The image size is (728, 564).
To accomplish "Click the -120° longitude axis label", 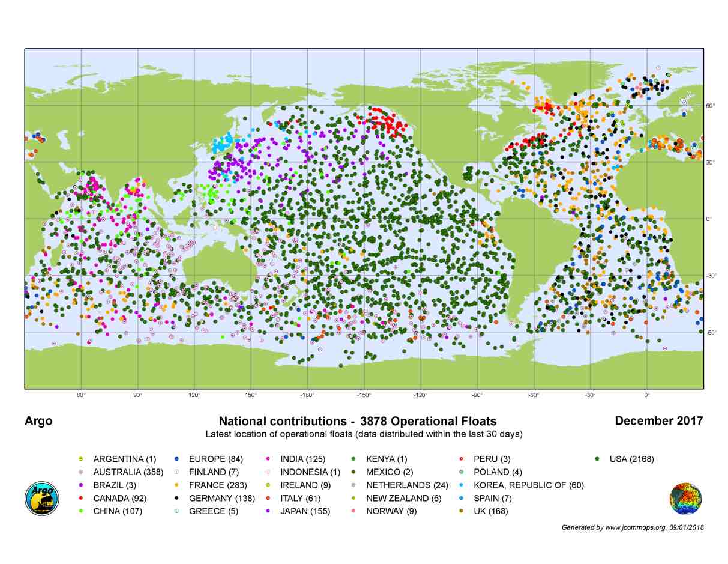I will point(420,395).
